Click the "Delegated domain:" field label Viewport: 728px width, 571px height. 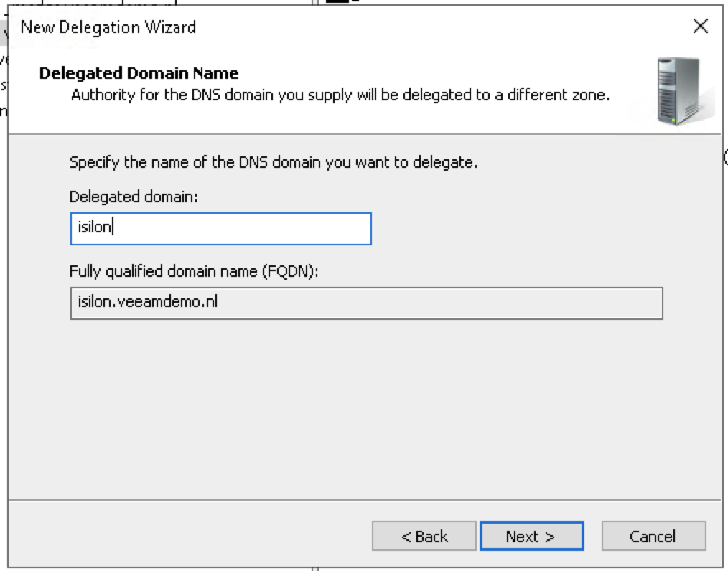pos(134,197)
